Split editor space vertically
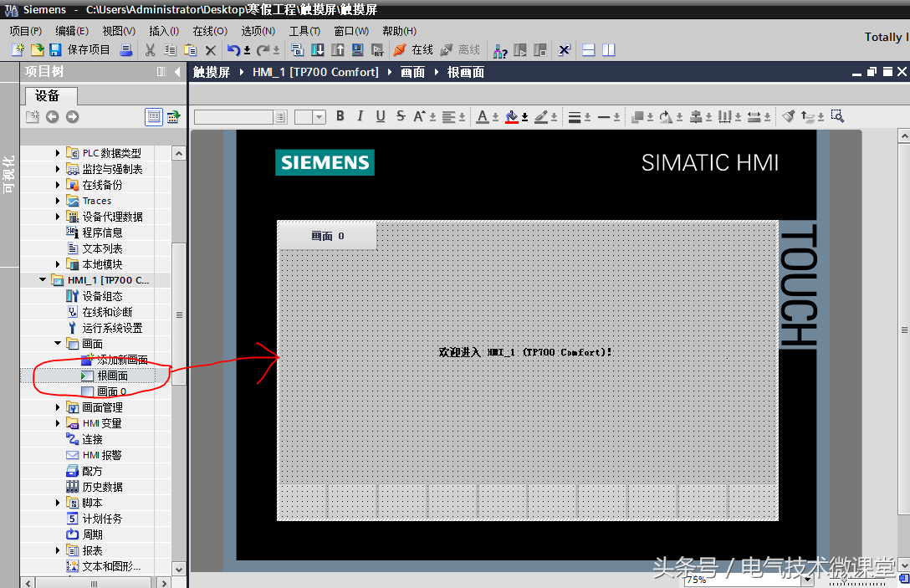Viewport: 910px width, 588px height. tap(608, 50)
